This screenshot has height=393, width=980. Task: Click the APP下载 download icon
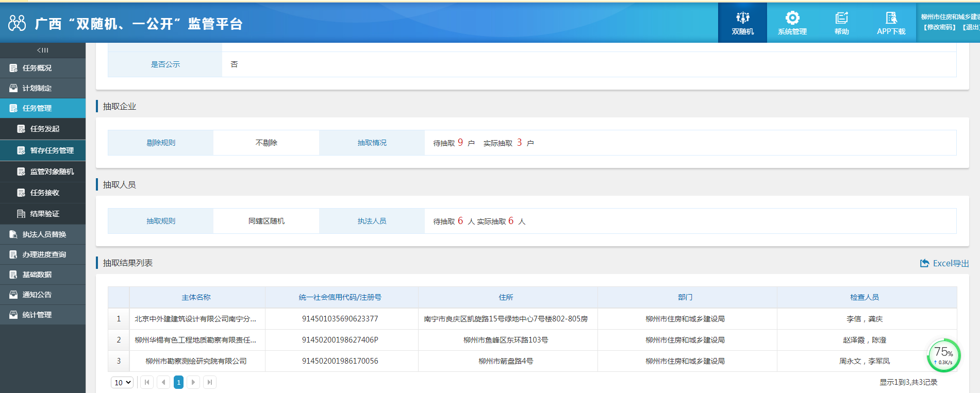891,18
